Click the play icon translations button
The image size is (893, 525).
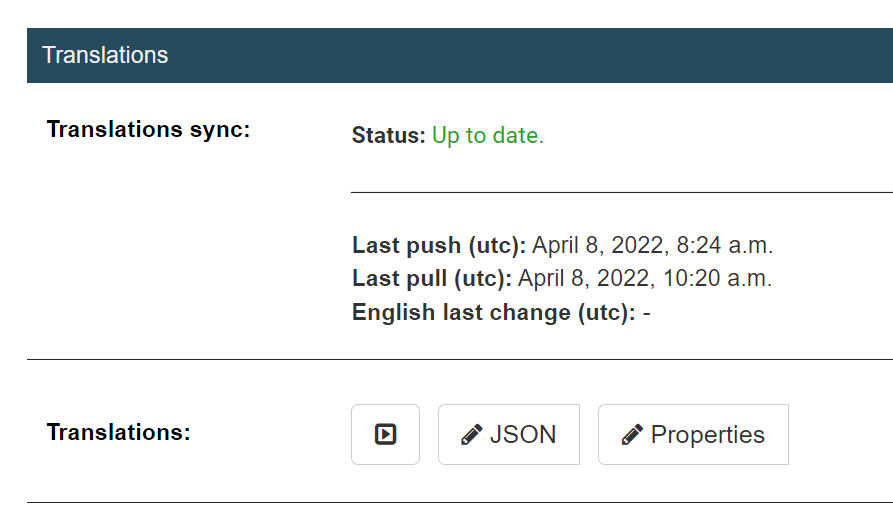[x=386, y=434]
